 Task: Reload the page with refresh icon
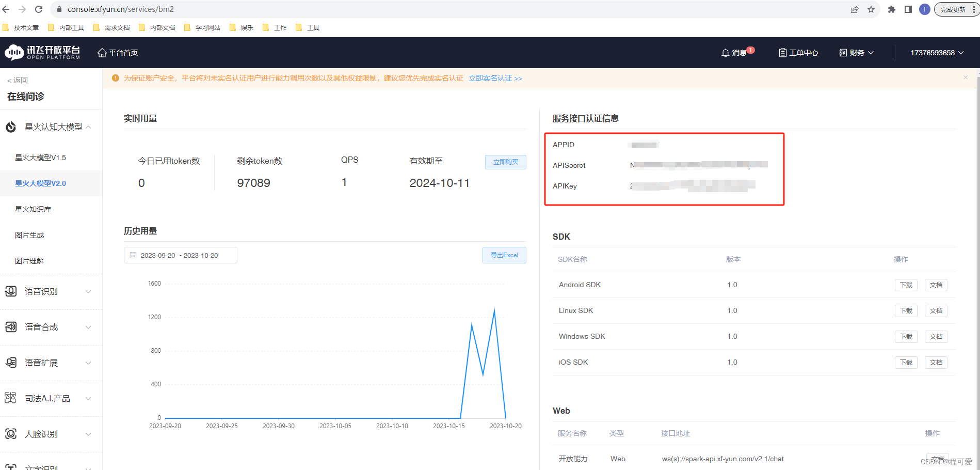pos(39,9)
